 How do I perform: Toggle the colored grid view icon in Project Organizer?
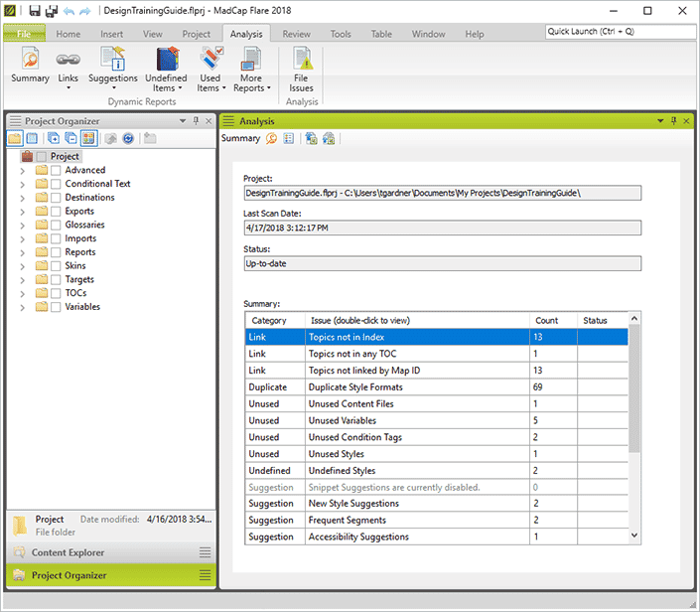88,138
